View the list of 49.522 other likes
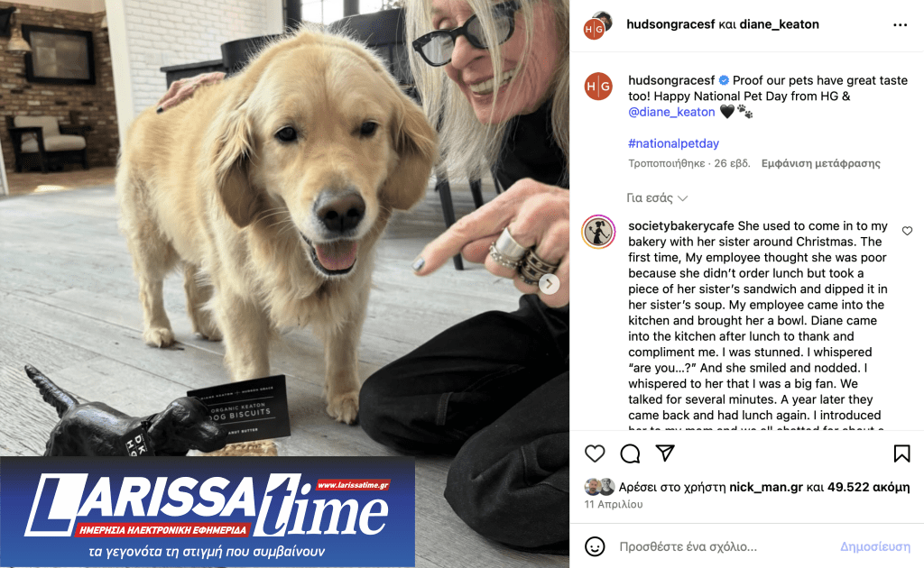 (x=868, y=488)
